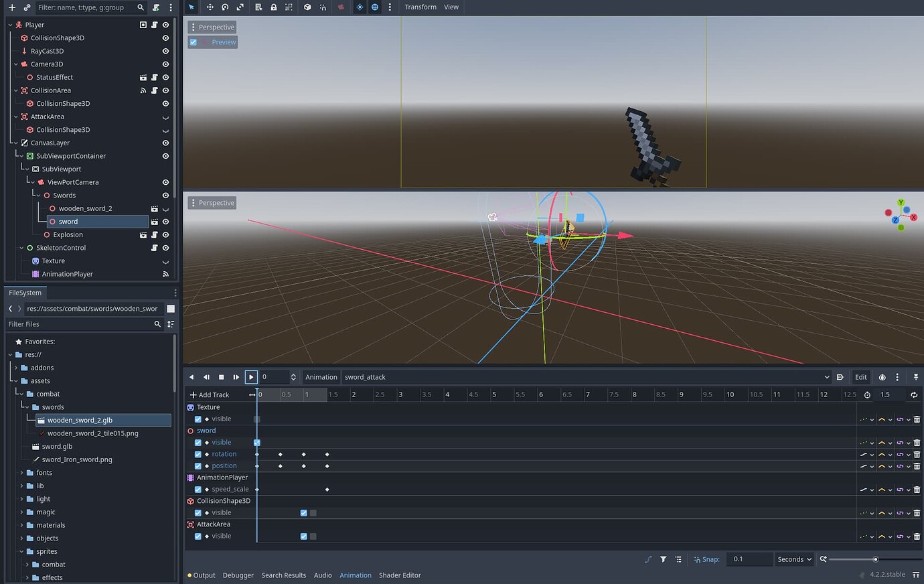
Task: Hide the Explosion node with its eye icon
Action: 165,234
